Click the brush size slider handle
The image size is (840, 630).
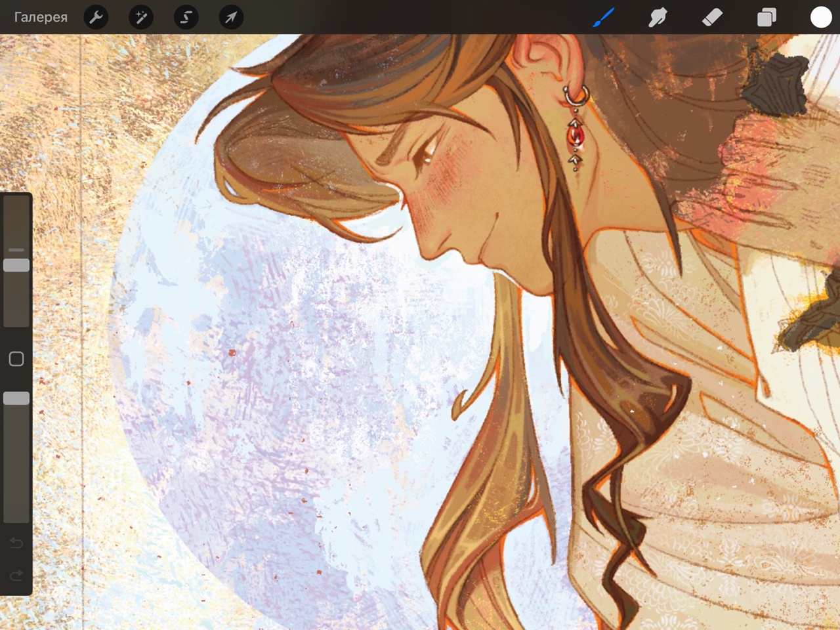(x=16, y=265)
